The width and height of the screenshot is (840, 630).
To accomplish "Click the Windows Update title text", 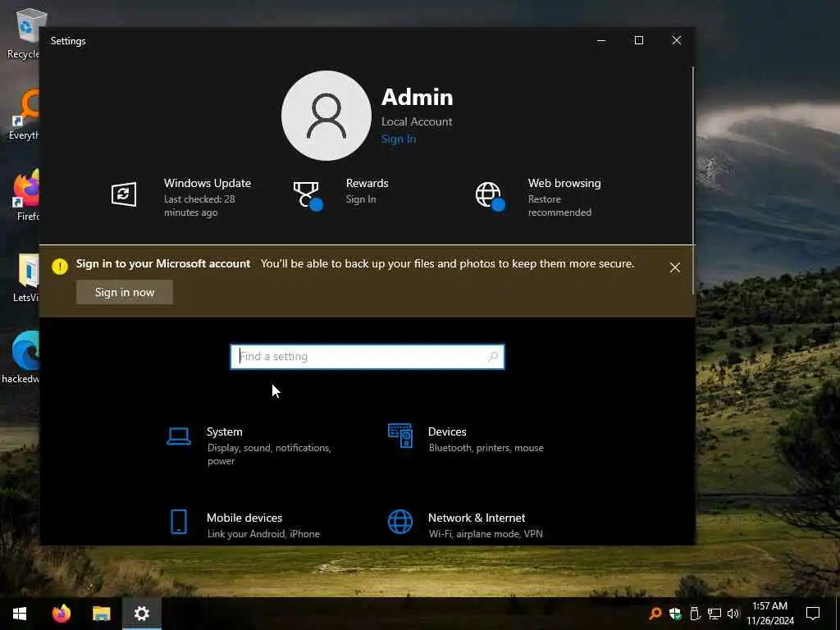I will [208, 183].
